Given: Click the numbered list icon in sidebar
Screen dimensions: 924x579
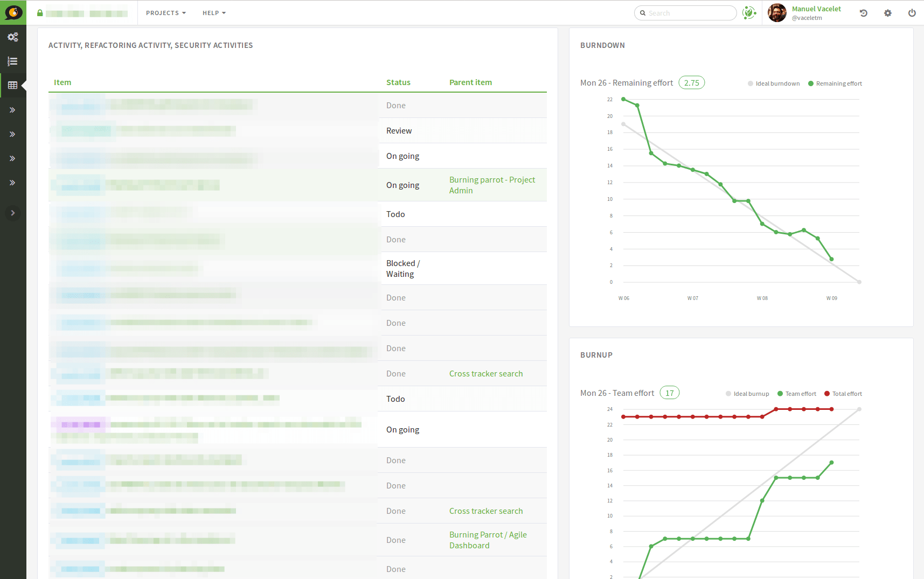Looking at the screenshot, I should click(13, 61).
